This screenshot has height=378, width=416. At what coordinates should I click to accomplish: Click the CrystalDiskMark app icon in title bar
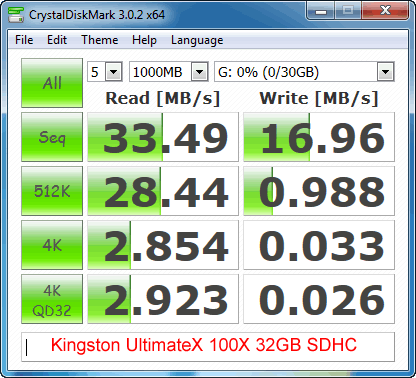(x=16, y=15)
